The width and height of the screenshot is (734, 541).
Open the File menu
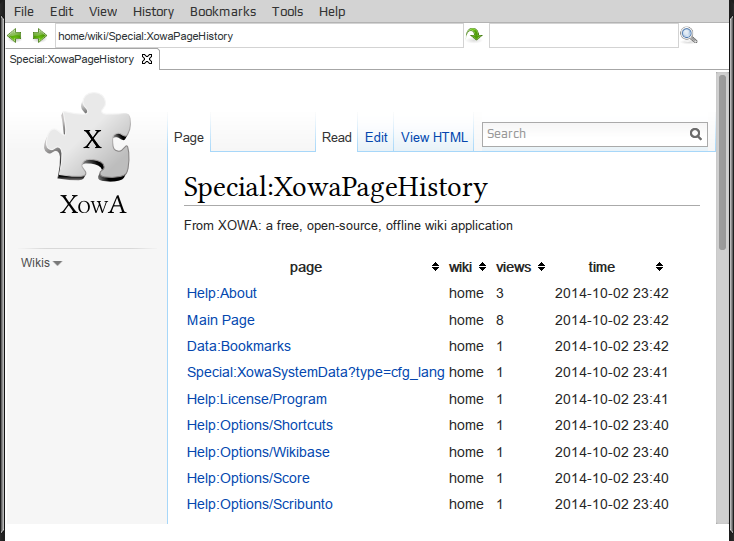click(24, 11)
